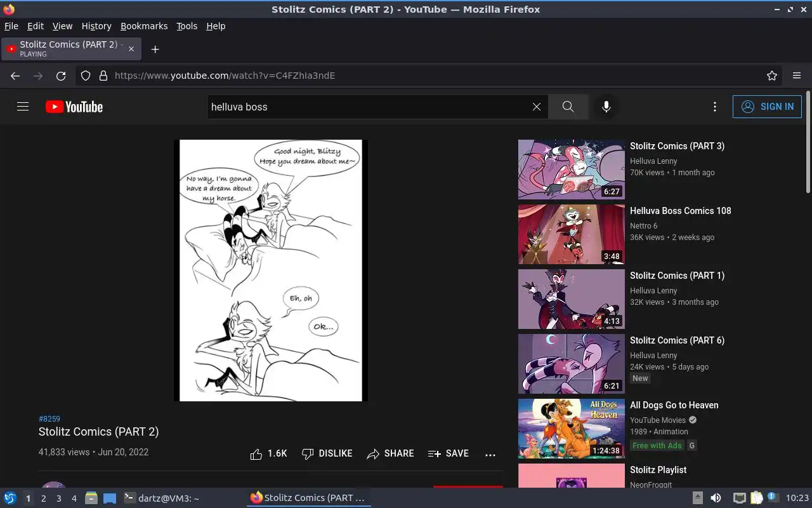812x508 pixels.
Task: Open the Stolitz Comics (PART 6) title link
Action: [x=677, y=340]
